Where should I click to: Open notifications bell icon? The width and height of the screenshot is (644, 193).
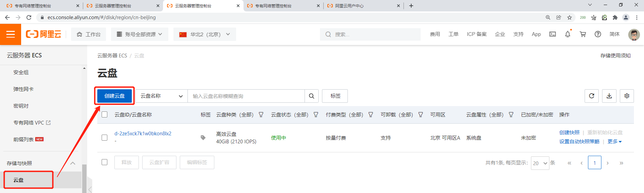point(568,34)
